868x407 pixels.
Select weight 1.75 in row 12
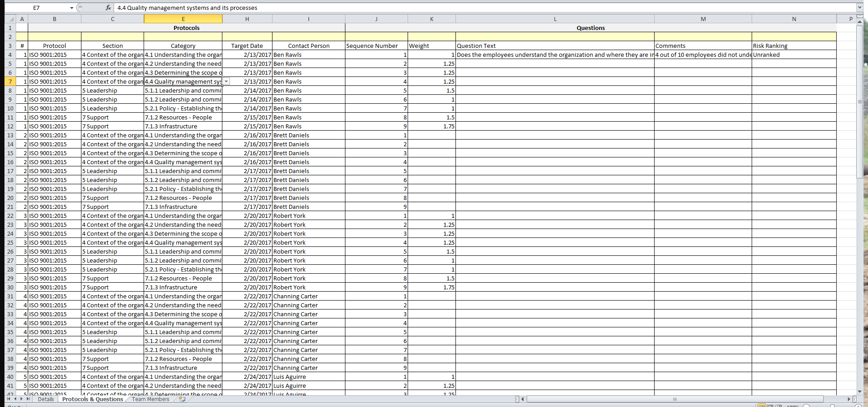tap(432, 126)
